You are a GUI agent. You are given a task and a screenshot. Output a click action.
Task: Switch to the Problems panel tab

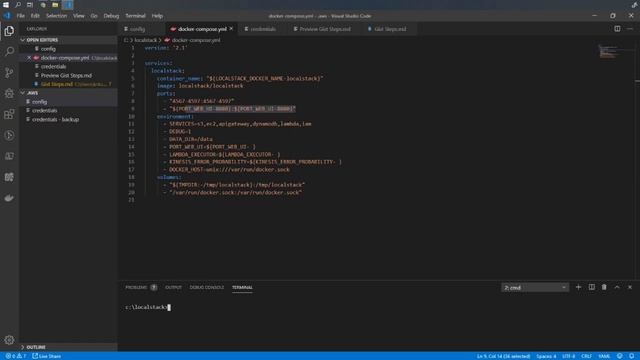pos(141,287)
